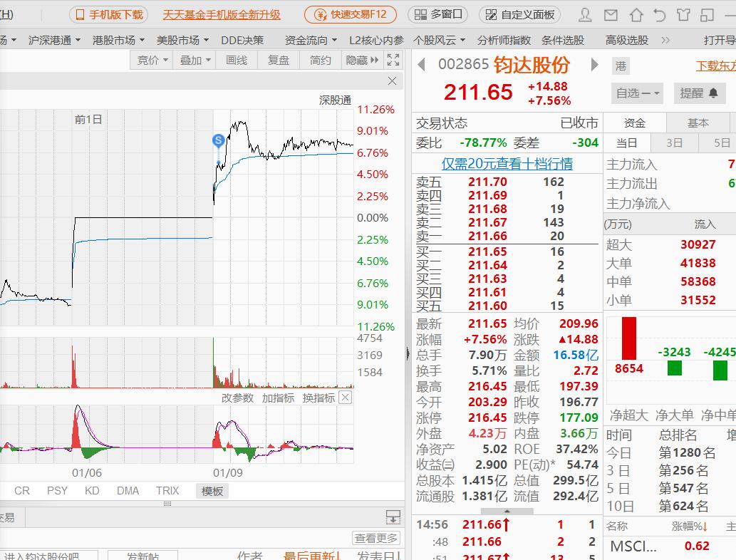
Task: Click 加指标 link
Action: coord(278,398)
